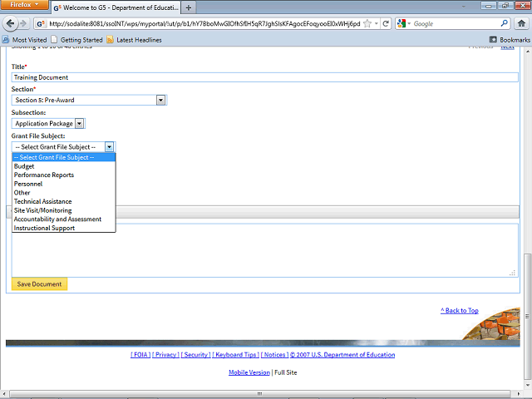
Task: Click the text area resize grip
Action: coord(512,273)
